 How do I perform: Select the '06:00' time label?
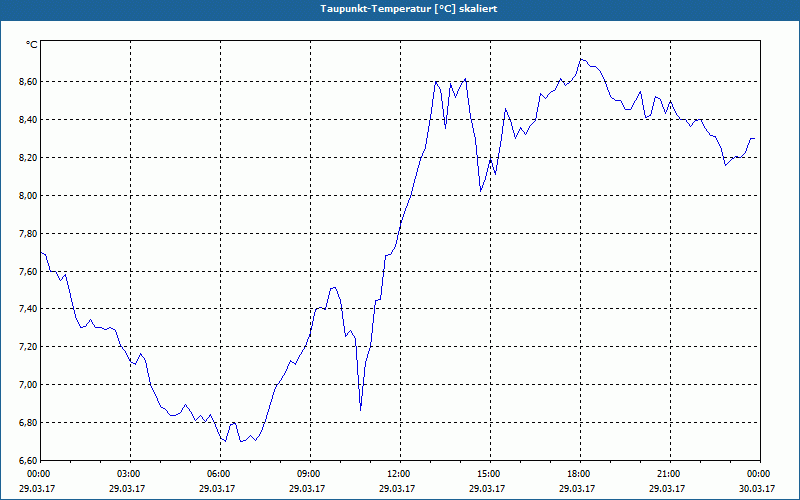[217, 474]
